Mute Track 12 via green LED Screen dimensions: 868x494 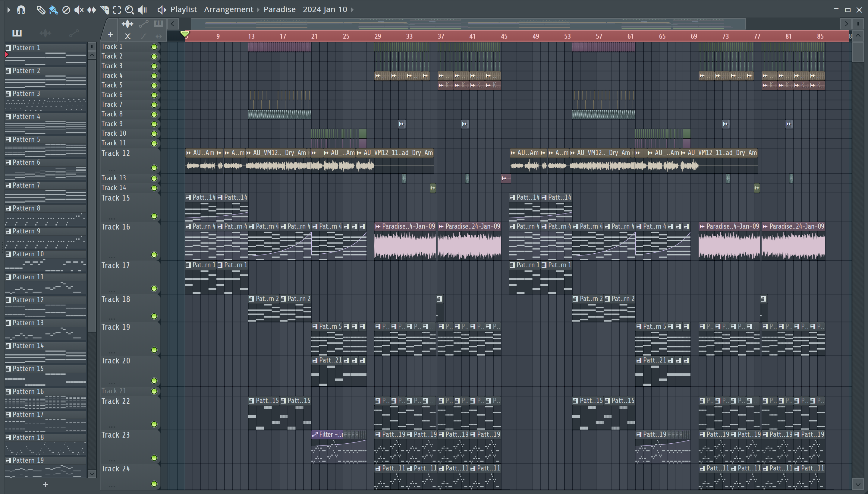(x=154, y=168)
